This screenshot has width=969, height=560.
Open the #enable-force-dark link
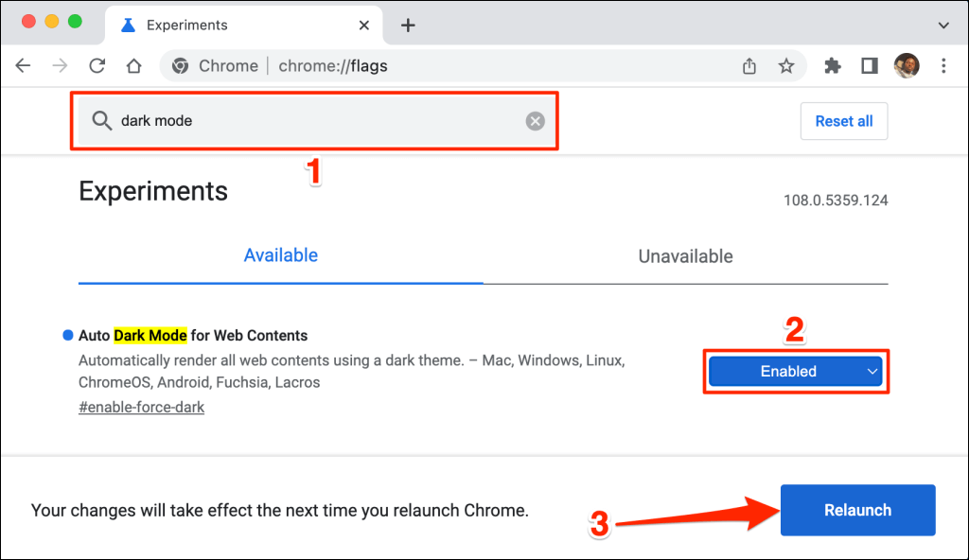point(141,408)
